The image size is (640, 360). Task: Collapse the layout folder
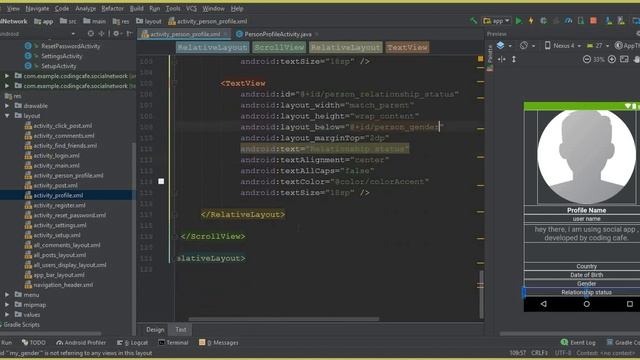point(7,116)
